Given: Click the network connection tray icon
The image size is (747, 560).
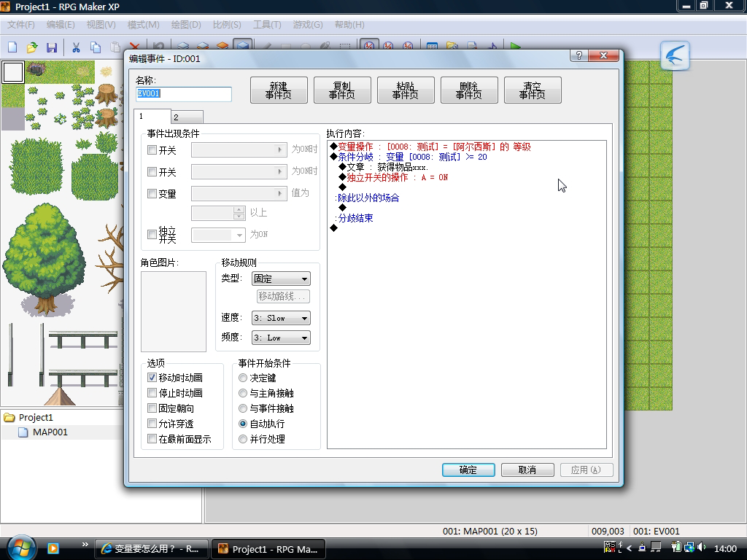Looking at the screenshot, I should tap(689, 547).
